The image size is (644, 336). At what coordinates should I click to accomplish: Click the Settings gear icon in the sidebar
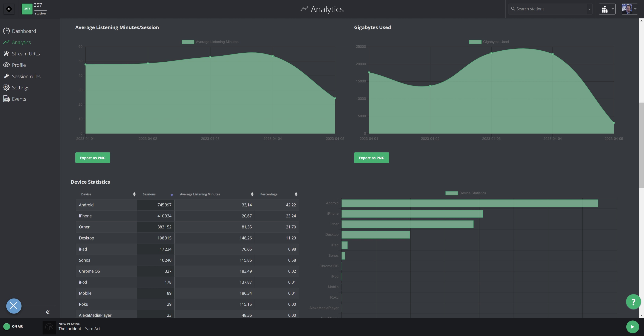6,87
